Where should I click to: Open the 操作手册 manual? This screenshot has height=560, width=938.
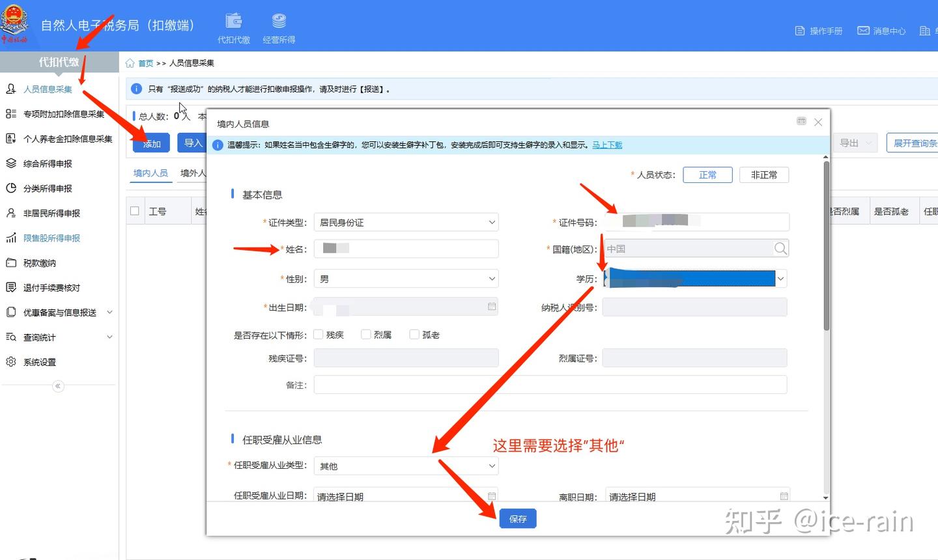pyautogui.click(x=817, y=30)
